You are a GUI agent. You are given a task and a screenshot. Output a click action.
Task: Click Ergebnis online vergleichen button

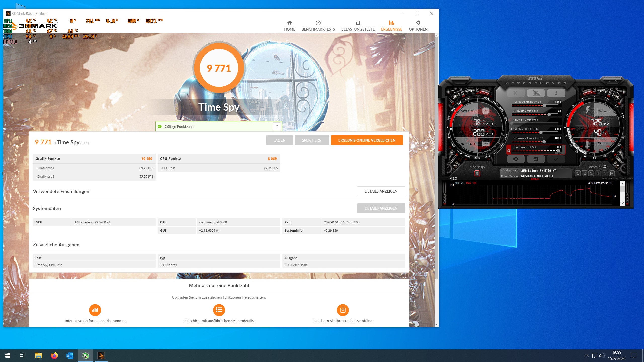click(x=367, y=140)
